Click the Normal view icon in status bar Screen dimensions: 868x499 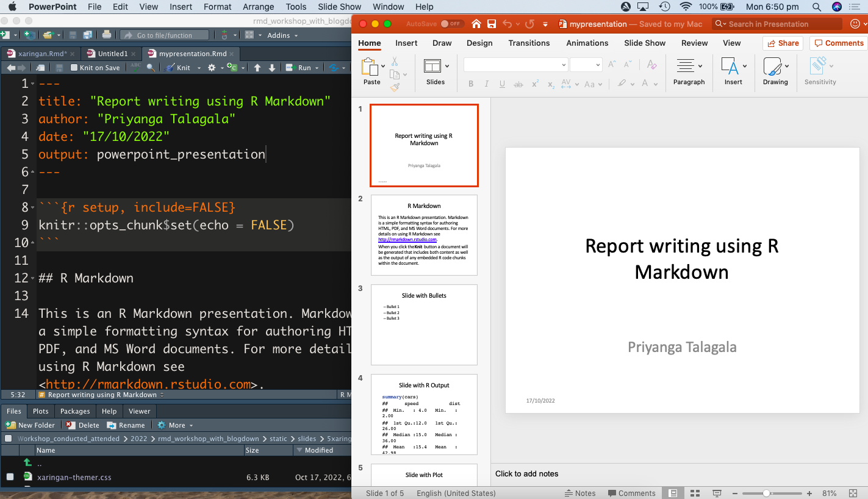(x=673, y=493)
